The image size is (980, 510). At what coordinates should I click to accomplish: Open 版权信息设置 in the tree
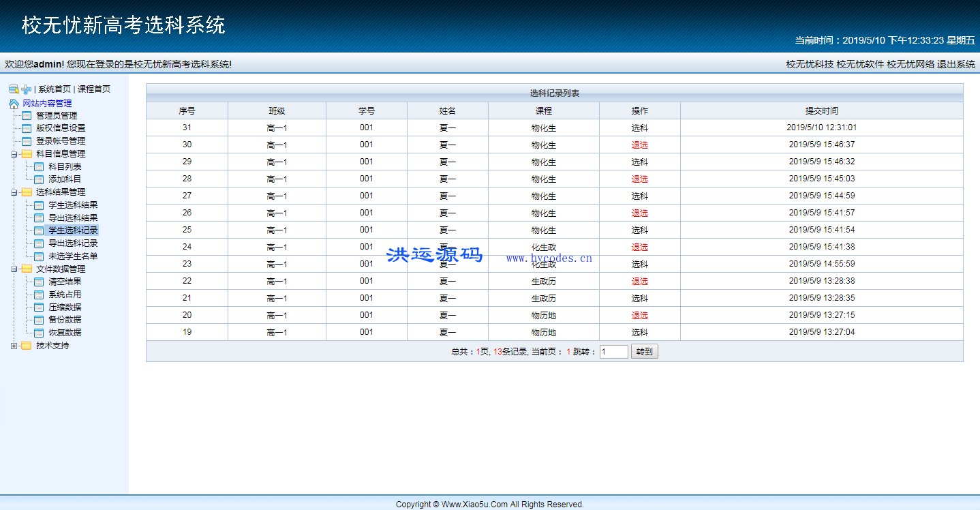pyautogui.click(x=61, y=128)
